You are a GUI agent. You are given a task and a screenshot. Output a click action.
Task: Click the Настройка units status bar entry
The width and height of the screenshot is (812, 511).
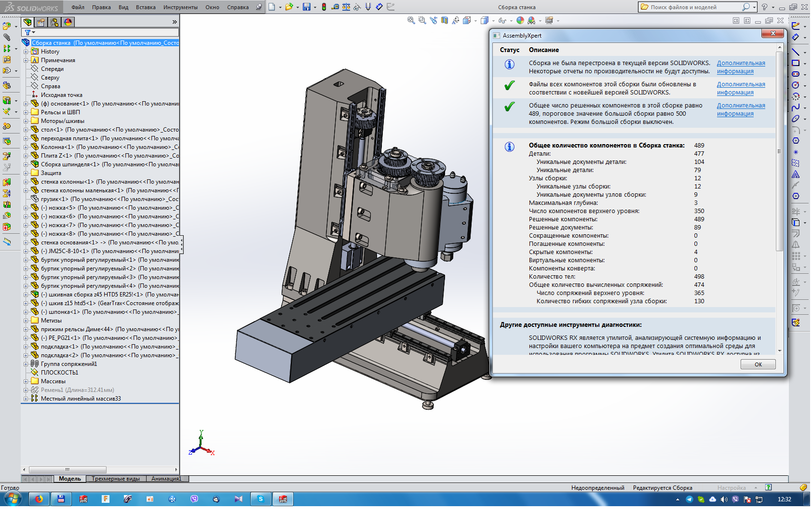[731, 488]
